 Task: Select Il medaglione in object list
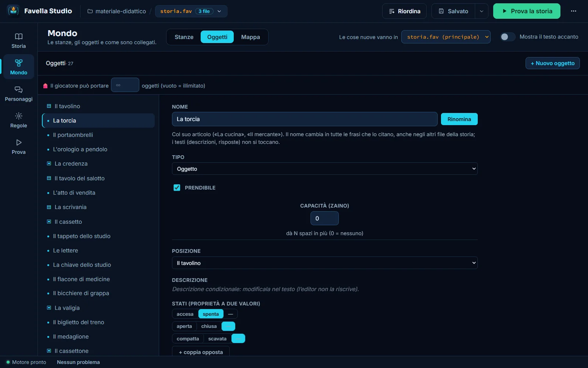click(98, 336)
